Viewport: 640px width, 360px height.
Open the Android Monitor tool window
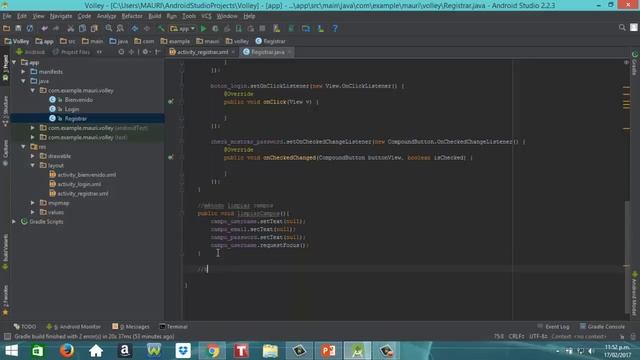pos(73,327)
